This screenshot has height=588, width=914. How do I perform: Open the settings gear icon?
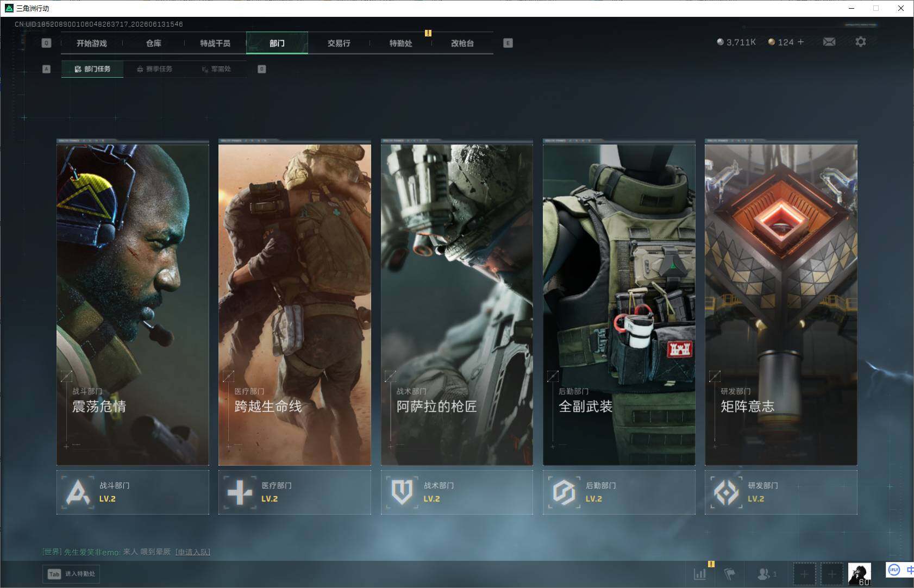pyautogui.click(x=861, y=42)
